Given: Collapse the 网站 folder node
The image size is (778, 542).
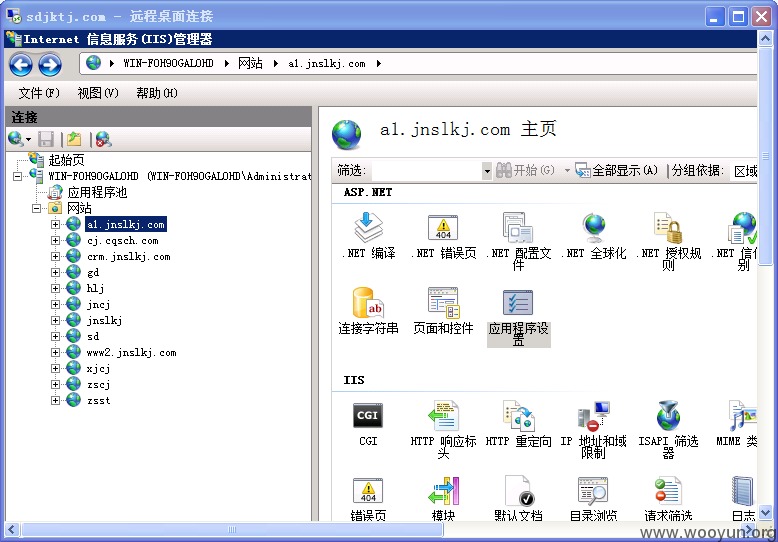Looking at the screenshot, I should click(x=36, y=208).
